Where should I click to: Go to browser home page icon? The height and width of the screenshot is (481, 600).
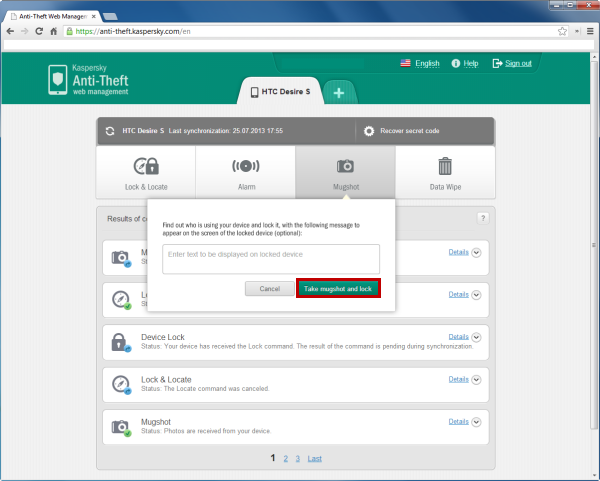pos(54,31)
